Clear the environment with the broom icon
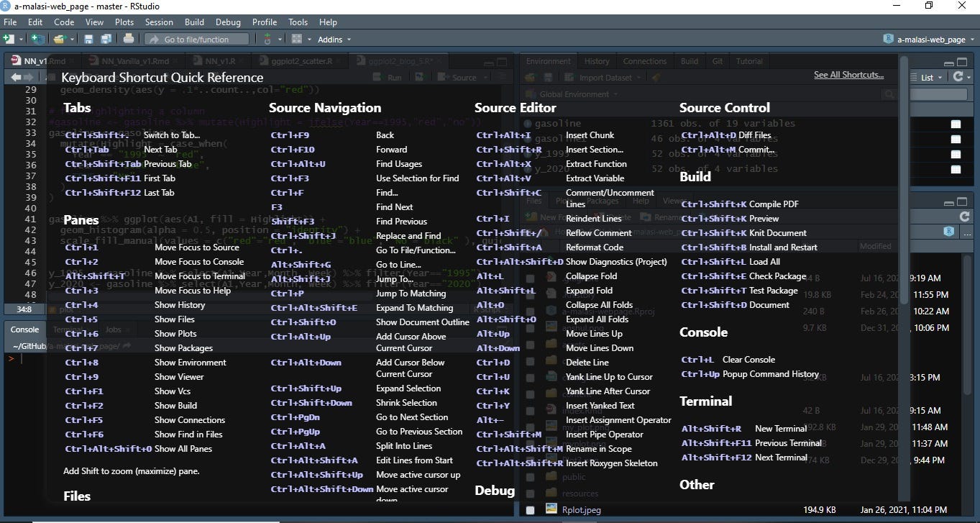The image size is (980, 523). click(656, 77)
